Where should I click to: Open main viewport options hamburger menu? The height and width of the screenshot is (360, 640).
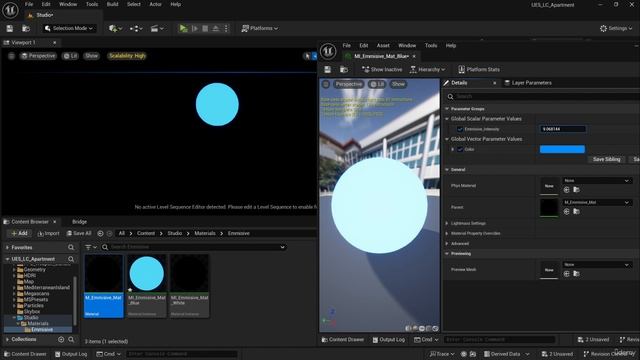[x=11, y=56]
